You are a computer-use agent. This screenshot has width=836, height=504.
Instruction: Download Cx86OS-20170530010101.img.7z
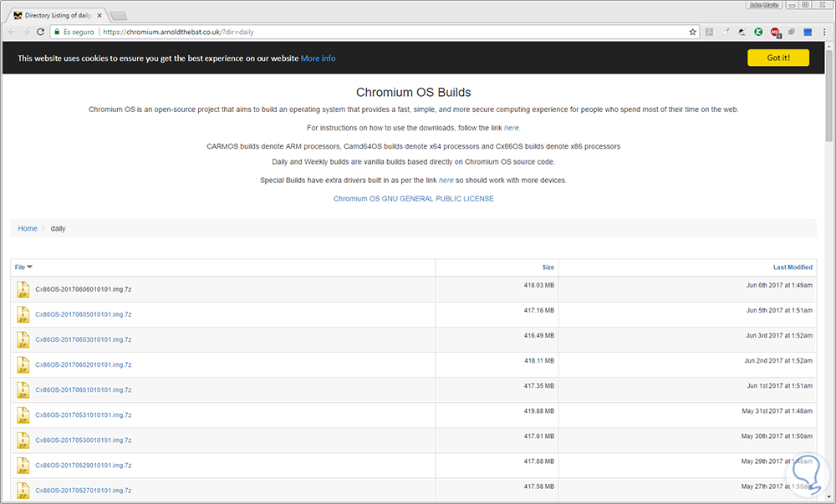click(x=83, y=440)
